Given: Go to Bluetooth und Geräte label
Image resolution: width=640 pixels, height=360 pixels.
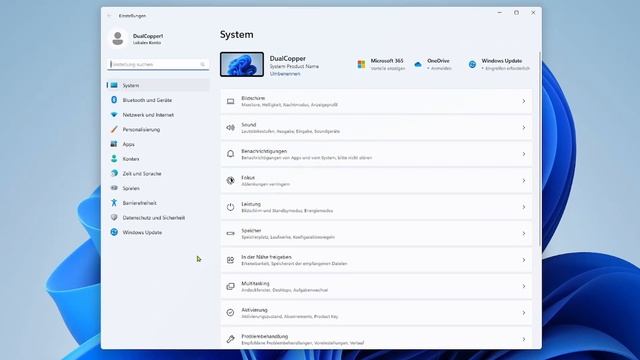Looking at the screenshot, I should 147,100.
